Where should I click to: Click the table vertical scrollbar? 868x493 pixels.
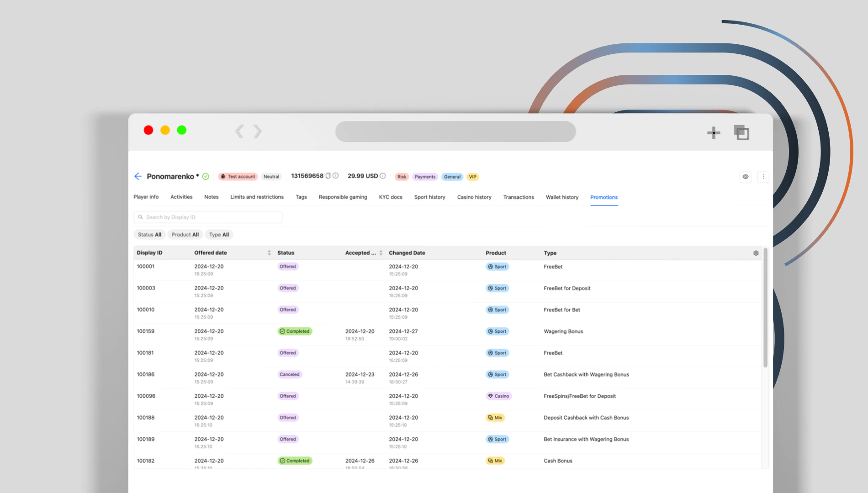click(765, 310)
